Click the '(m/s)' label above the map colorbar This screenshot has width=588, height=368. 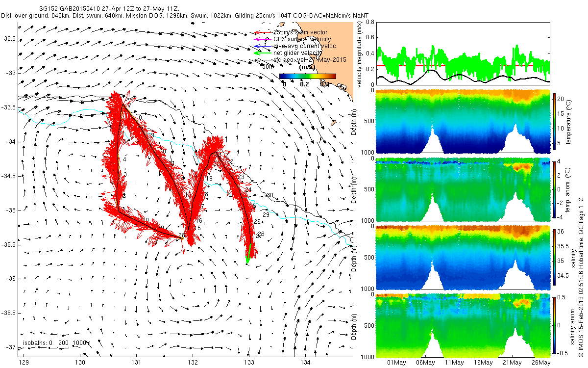click(x=308, y=68)
